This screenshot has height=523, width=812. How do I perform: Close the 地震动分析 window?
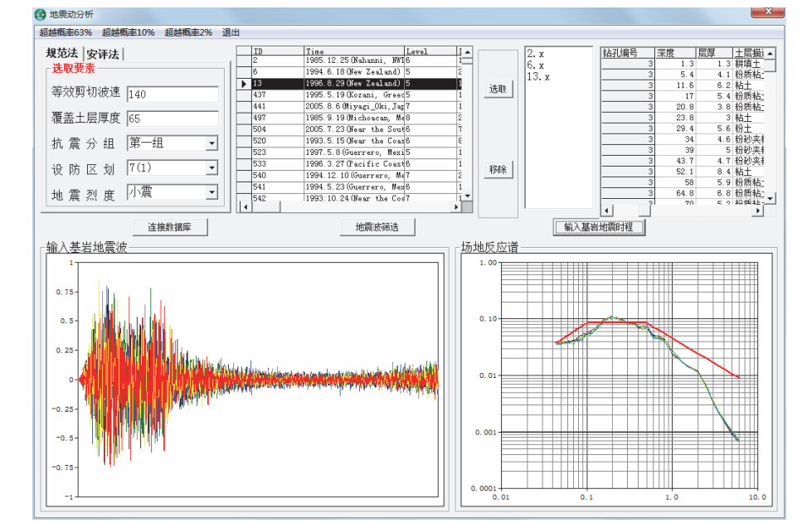767,12
